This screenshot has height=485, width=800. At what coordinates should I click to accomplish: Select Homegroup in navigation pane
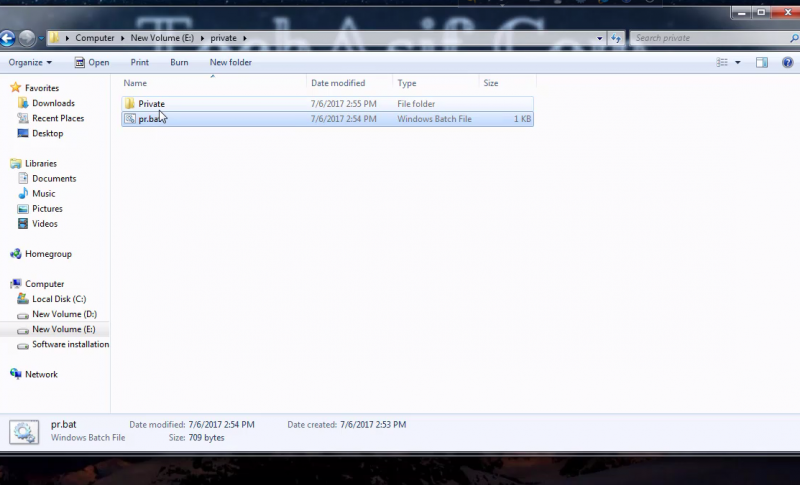[48, 253]
